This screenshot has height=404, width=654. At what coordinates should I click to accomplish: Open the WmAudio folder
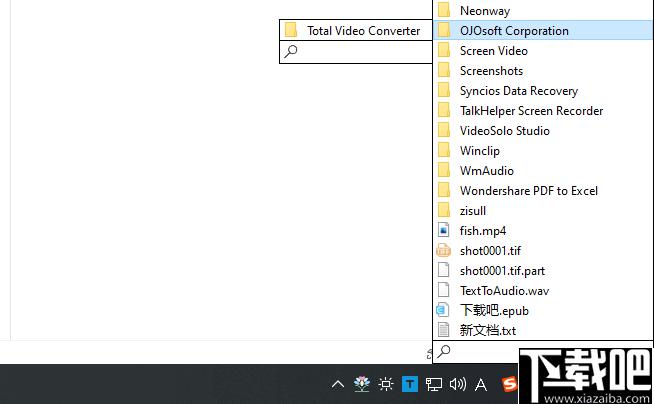[543, 171]
